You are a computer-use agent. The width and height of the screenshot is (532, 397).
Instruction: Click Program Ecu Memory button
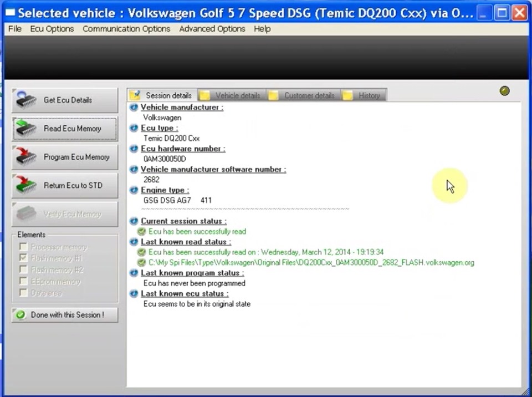pos(65,157)
